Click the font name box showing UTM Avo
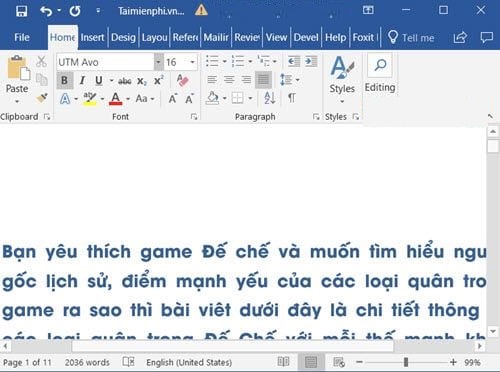 point(105,62)
